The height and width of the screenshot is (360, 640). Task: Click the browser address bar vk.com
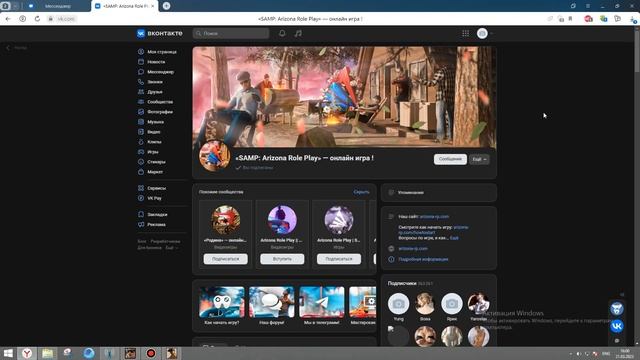coord(66,19)
